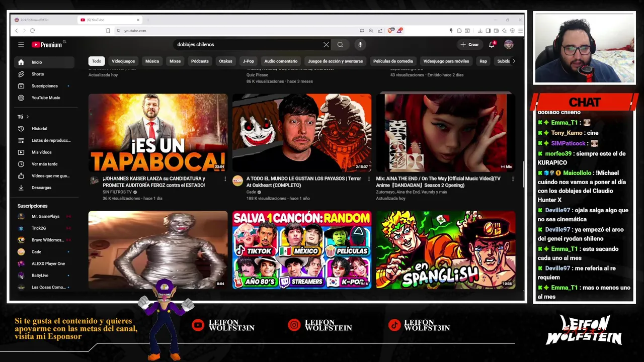Open browser downloads icon
This screenshot has width=644, height=362.
point(480,31)
